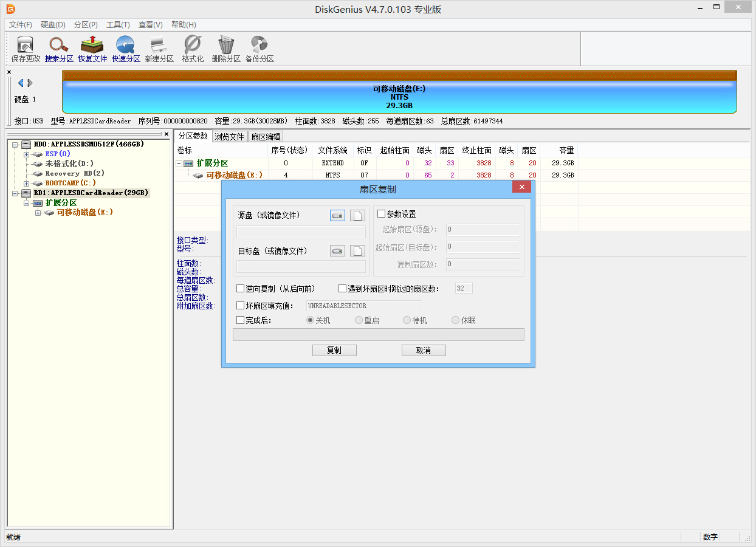756x547 pixels.
Task: Click the 备份分区 toolbar icon
Action: [x=259, y=49]
